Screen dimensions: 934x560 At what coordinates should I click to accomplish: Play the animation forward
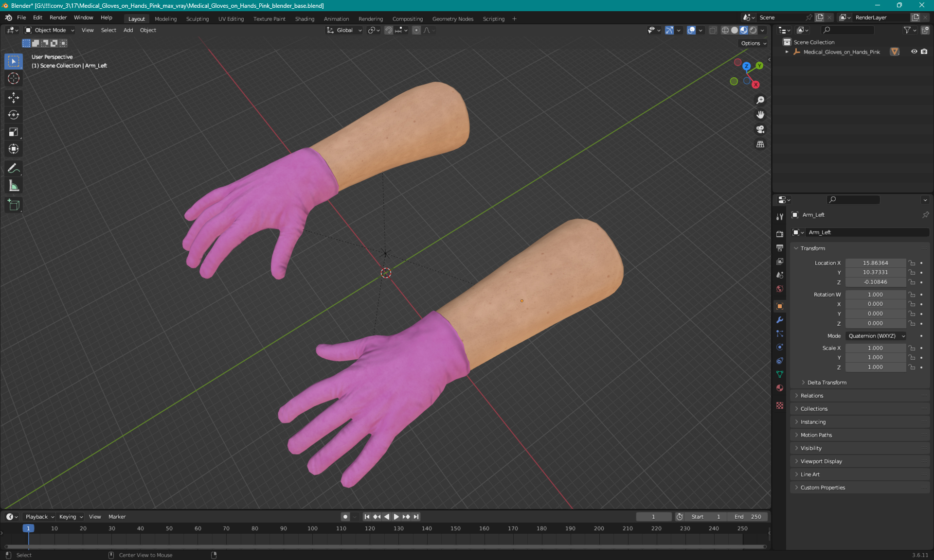[396, 517]
